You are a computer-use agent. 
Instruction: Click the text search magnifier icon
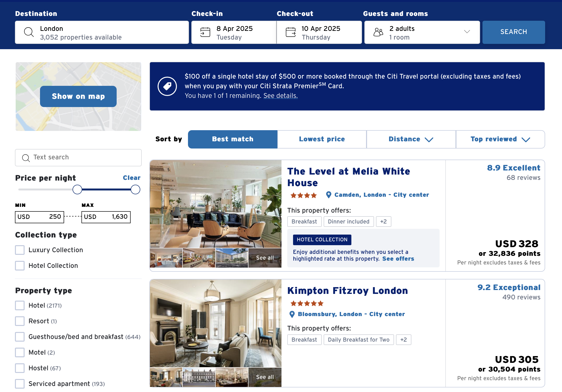(x=26, y=158)
